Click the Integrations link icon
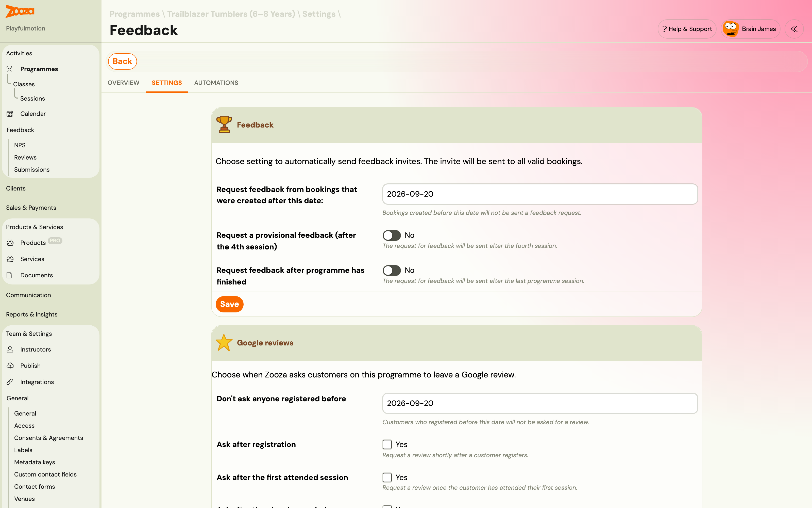Viewport: 812px width, 508px height. (x=10, y=382)
